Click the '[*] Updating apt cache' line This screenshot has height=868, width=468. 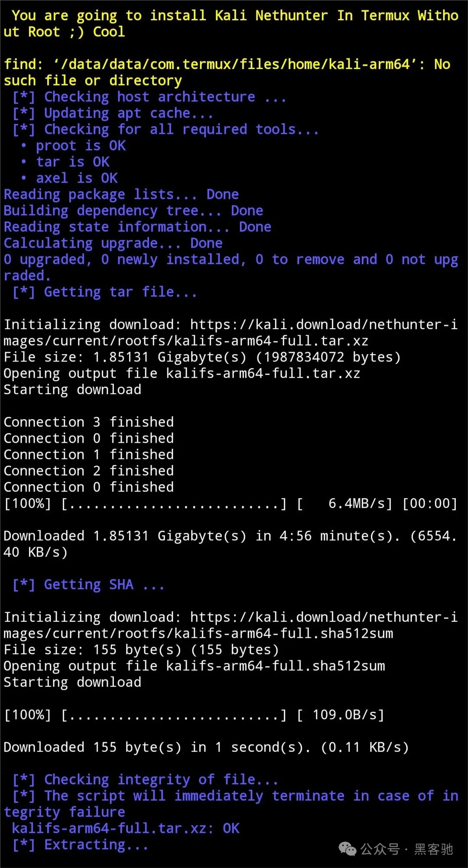click(113, 113)
